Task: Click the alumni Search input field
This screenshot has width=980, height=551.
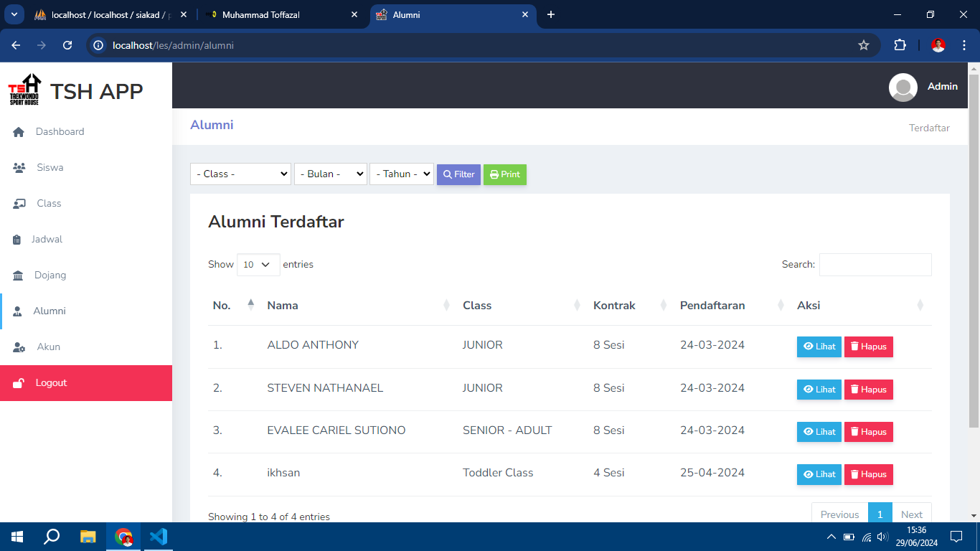Action: tap(875, 265)
